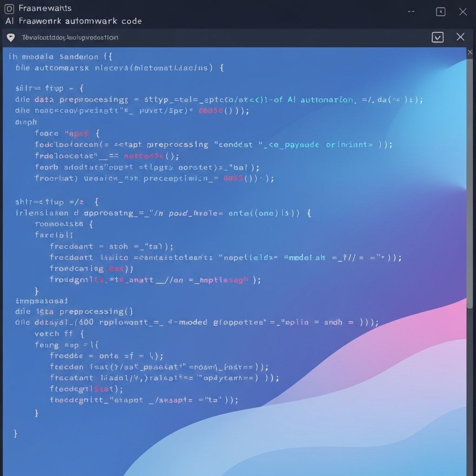Viewport: 476px width, 476px height.
Task: Toggle the checkmark box in the tab bar
Action: tap(437, 37)
